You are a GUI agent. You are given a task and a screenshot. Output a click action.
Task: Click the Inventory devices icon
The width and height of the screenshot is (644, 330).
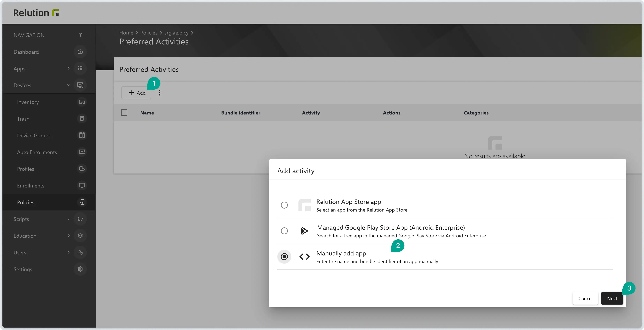[82, 102]
